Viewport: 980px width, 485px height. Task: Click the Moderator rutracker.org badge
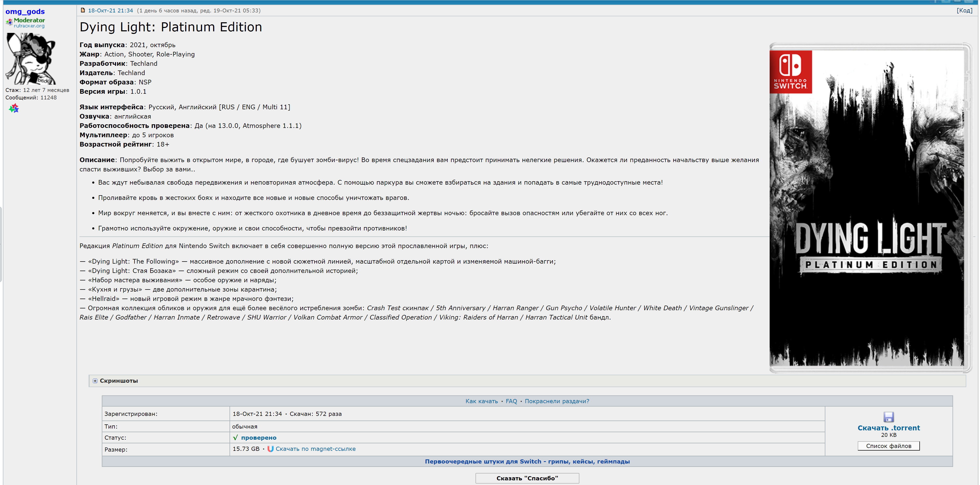tap(25, 23)
